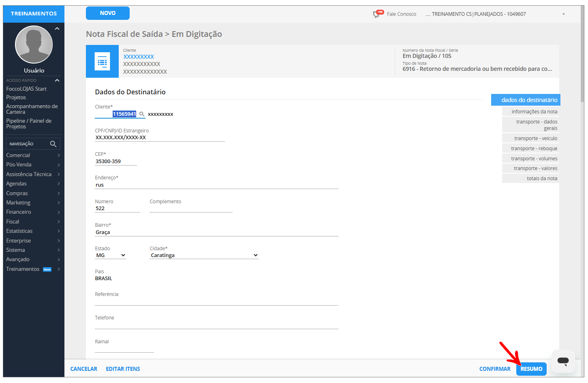Click the Fale Conosco notification icon
Screen dimensions: 588x383
pyautogui.click(x=378, y=14)
